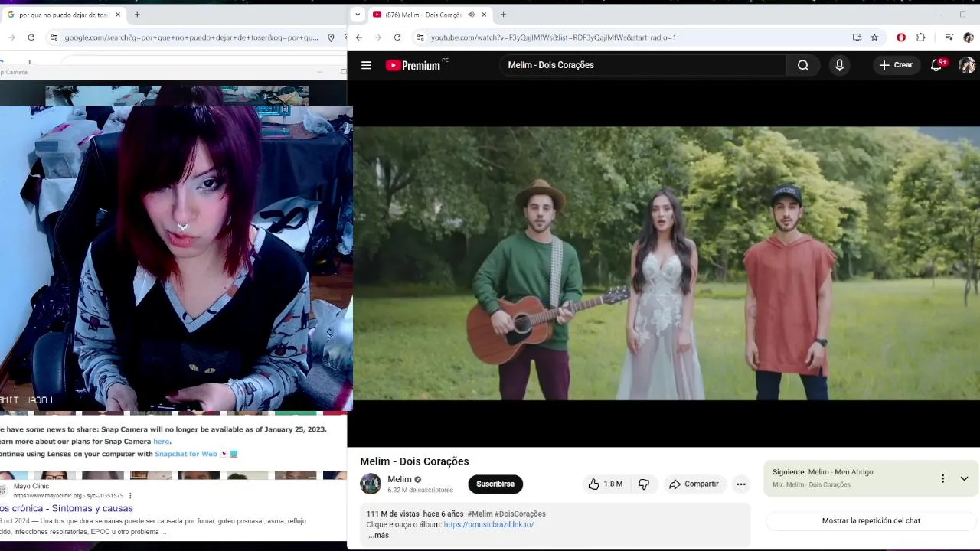
Task: Open browser extensions puzzle icon
Action: (x=920, y=37)
